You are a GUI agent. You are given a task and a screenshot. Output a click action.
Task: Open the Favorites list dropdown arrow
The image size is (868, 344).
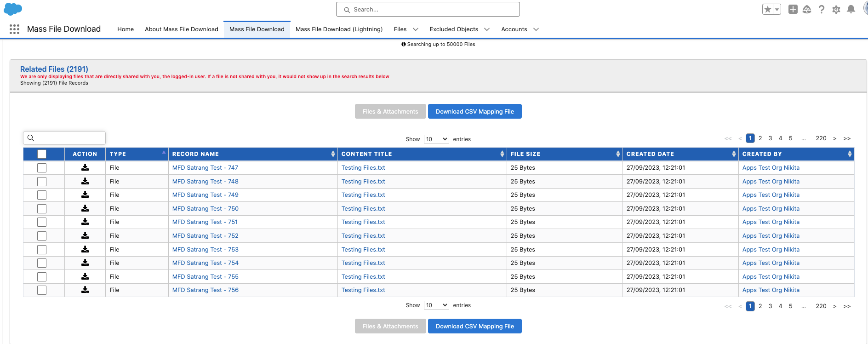tap(777, 9)
